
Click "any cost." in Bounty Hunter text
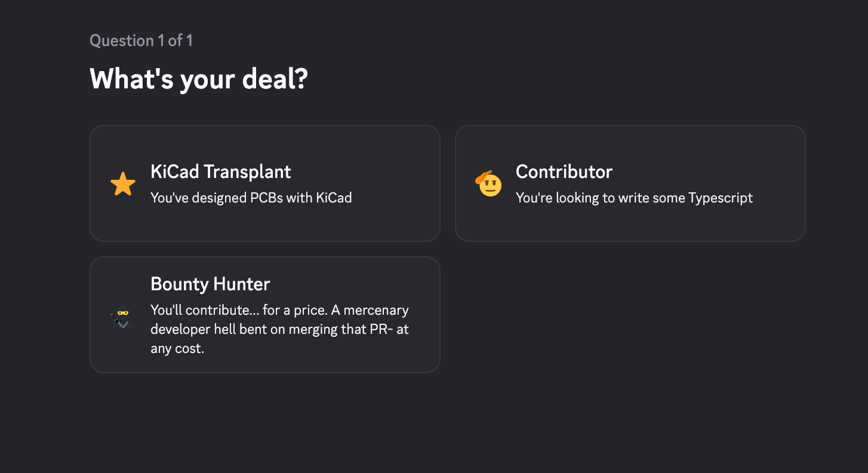click(x=177, y=349)
